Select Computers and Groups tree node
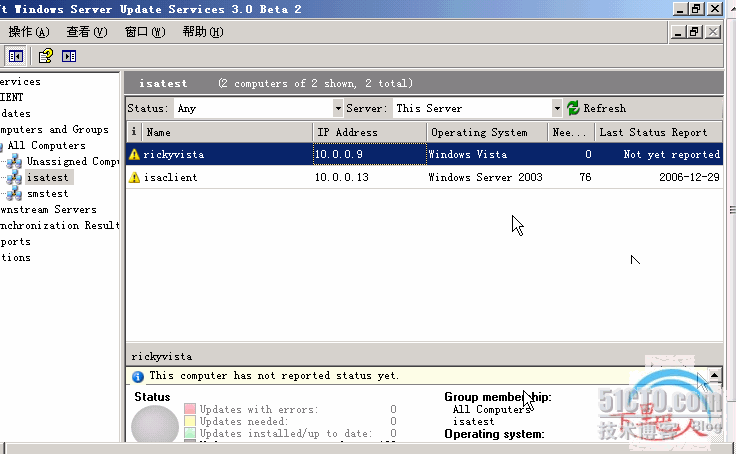 (54, 130)
